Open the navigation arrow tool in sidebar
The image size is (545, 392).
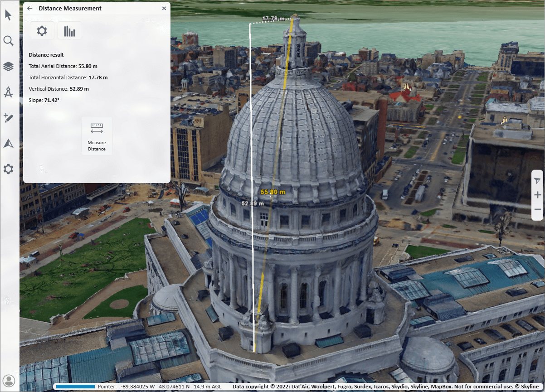click(x=8, y=144)
